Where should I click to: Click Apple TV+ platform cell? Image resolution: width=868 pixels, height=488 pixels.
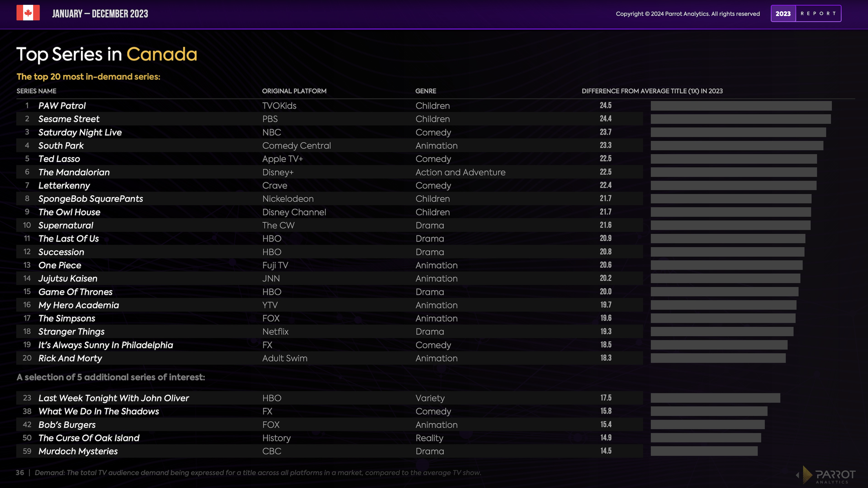(x=282, y=159)
